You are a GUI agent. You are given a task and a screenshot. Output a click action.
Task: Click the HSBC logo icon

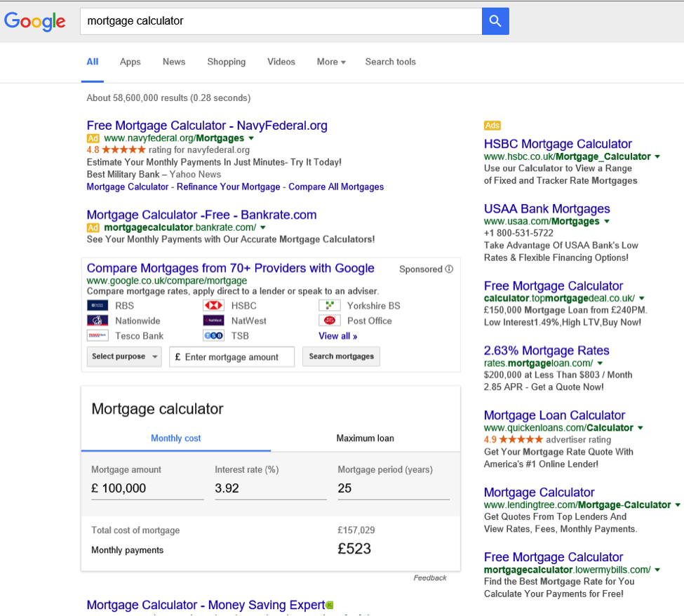pyautogui.click(x=214, y=305)
